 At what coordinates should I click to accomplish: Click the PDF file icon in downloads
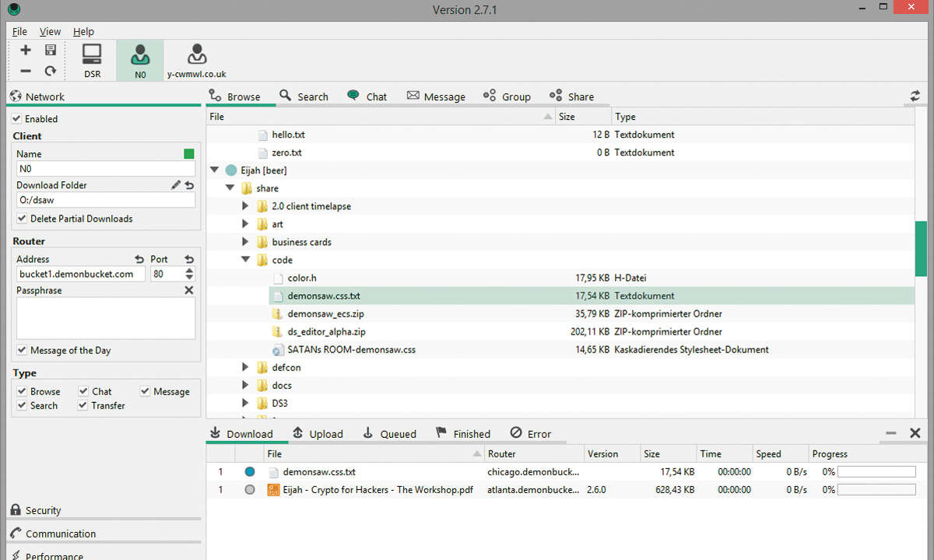coord(273,490)
